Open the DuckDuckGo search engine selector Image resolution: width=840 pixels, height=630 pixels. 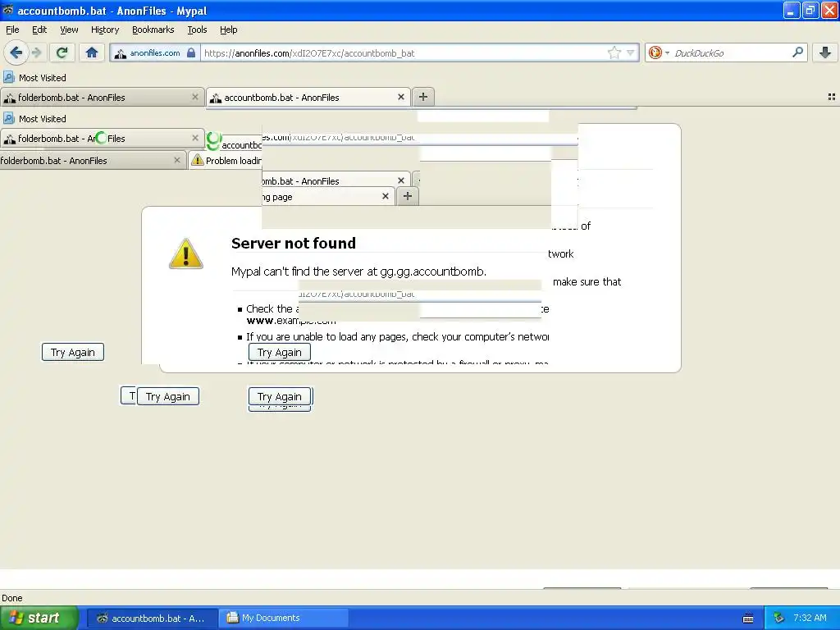tap(659, 52)
